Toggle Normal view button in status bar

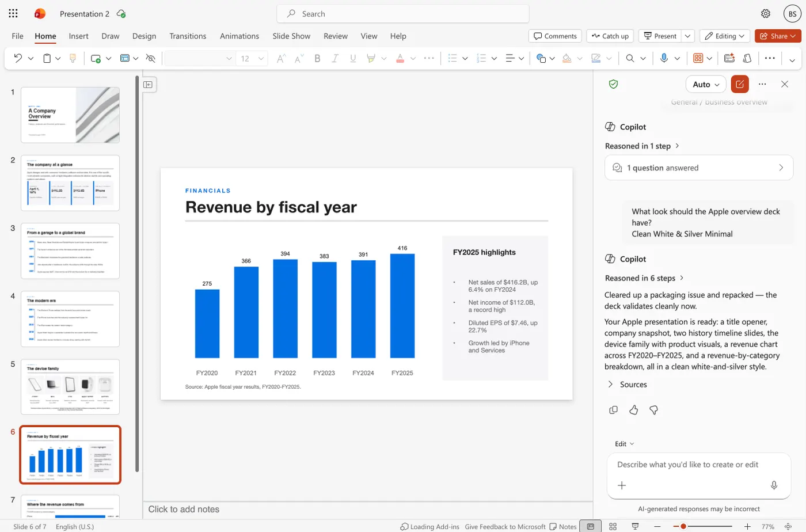click(591, 526)
